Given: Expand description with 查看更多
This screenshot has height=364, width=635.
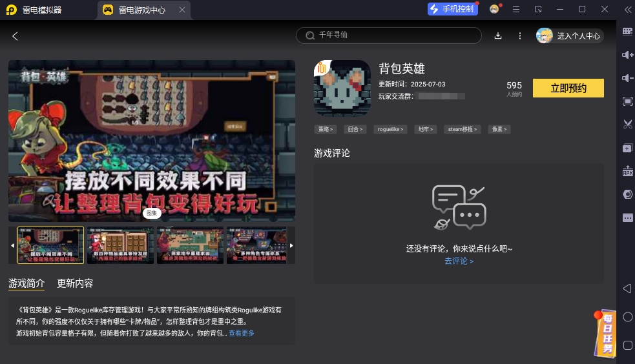Looking at the screenshot, I should [x=242, y=333].
